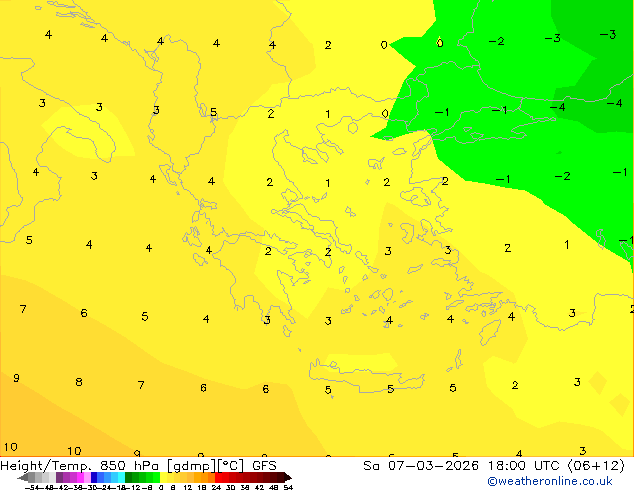
Task: Click the temperature value 8 on the map
Action: (x=79, y=382)
